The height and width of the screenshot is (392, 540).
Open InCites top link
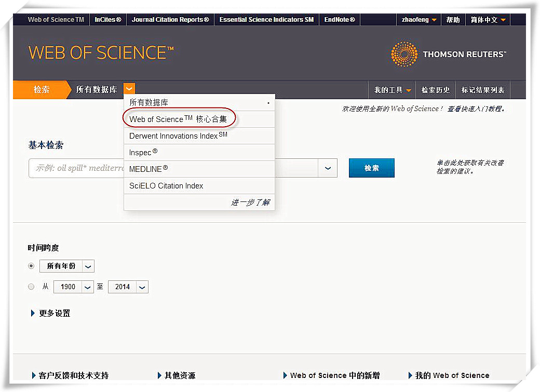(108, 20)
